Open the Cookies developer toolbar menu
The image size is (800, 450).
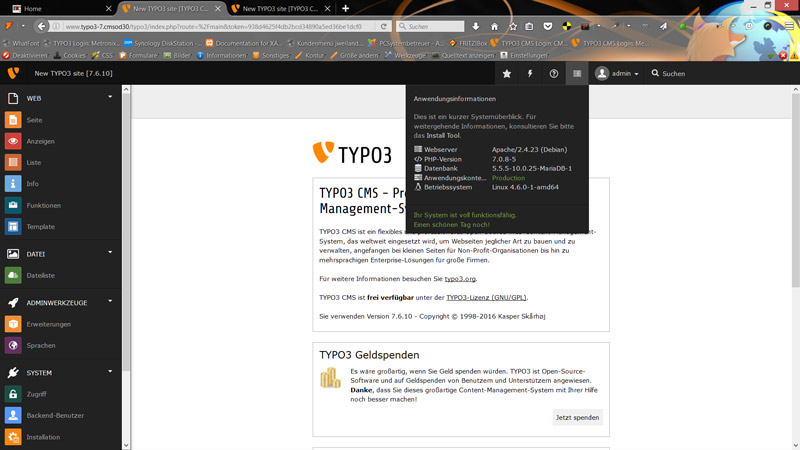(70, 55)
